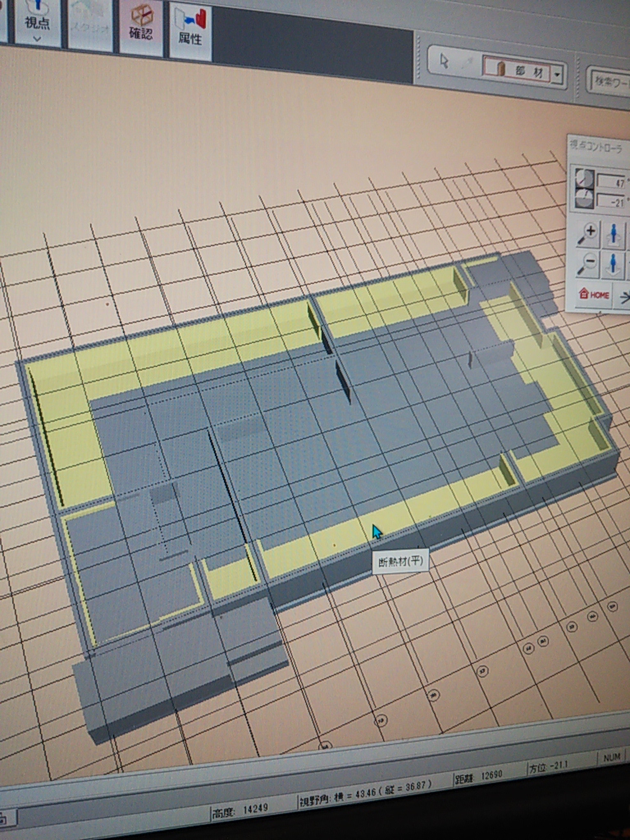Open the 属性 (attributes) tool
This screenshot has height=840, width=630.
[190, 27]
